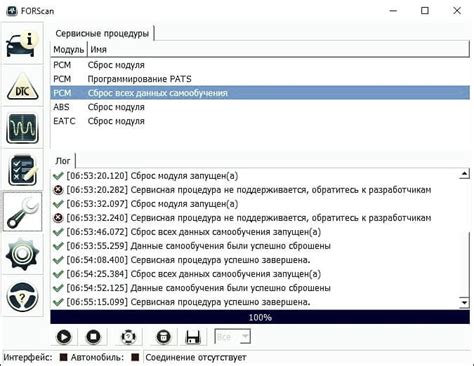Open the steering wheel help section
The width and height of the screenshot is (474, 366).
pyautogui.click(x=22, y=296)
